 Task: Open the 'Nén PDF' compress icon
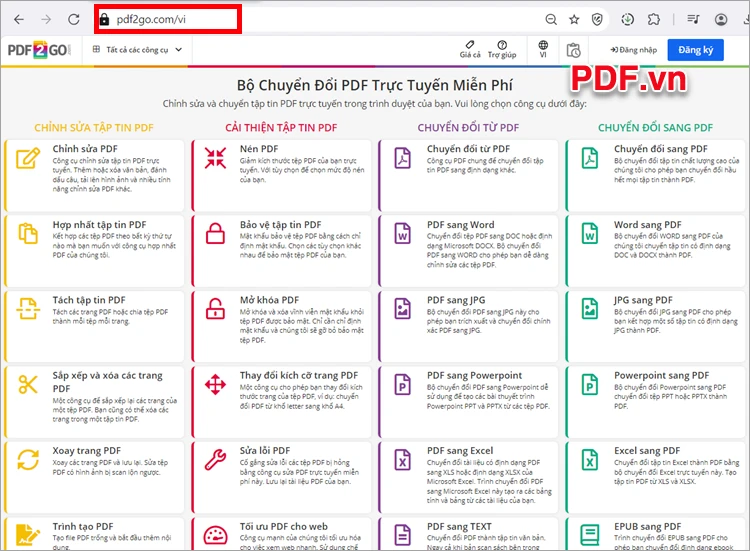(215, 158)
